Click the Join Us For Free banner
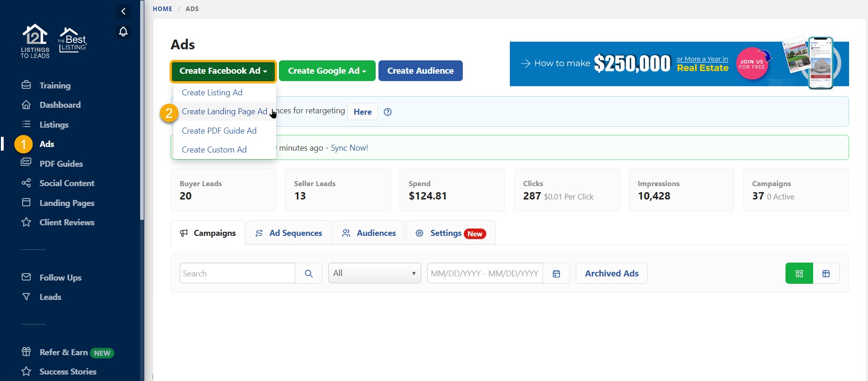 (679, 64)
